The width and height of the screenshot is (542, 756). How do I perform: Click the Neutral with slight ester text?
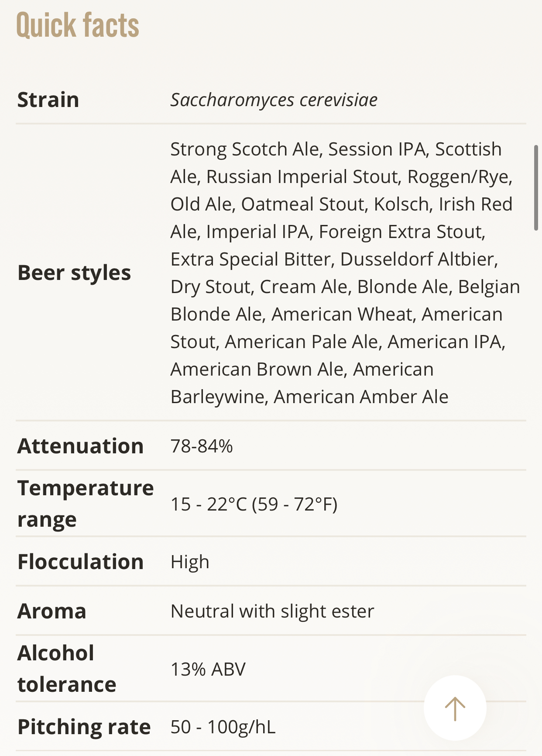coord(272,611)
